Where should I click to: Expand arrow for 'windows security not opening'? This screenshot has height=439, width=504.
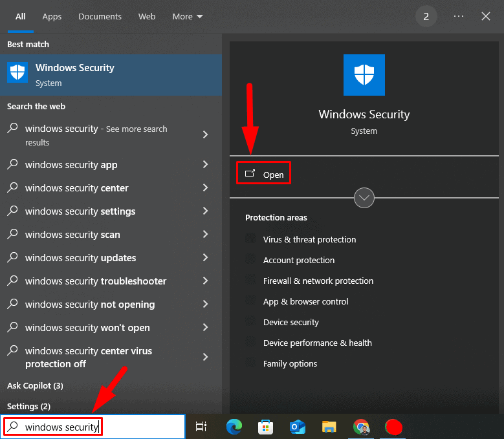point(205,304)
